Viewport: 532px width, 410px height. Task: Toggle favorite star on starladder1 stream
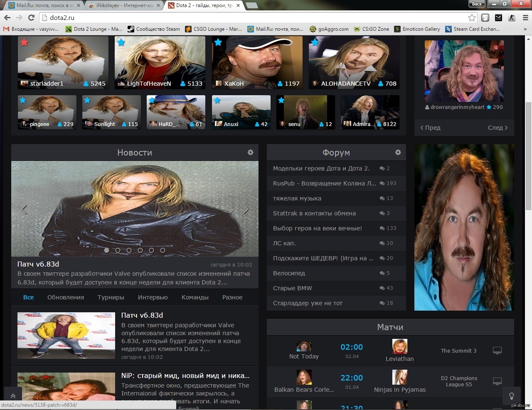(25, 42)
